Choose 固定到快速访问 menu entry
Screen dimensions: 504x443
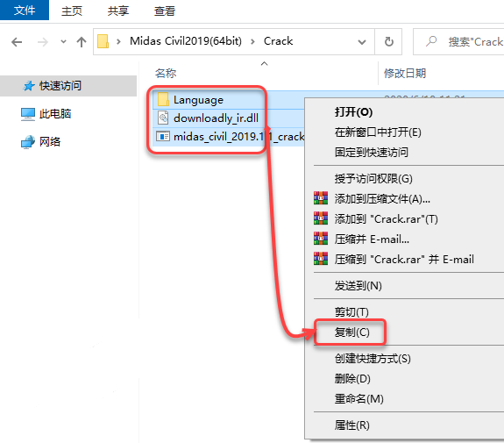coord(404,152)
